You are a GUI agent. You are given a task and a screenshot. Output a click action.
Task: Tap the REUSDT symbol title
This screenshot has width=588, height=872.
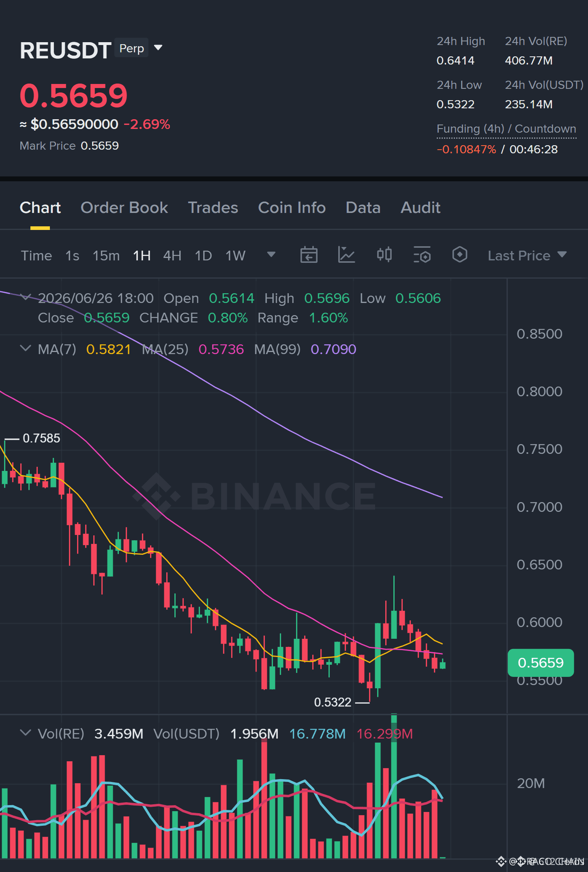click(66, 51)
